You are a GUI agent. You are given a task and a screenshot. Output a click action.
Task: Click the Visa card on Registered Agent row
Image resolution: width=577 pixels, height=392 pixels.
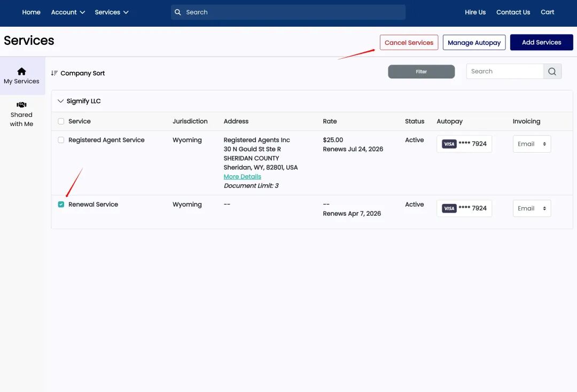point(464,144)
